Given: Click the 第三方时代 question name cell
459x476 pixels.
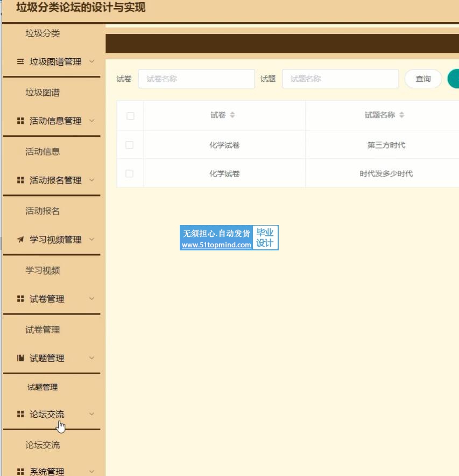Looking at the screenshot, I should point(386,145).
